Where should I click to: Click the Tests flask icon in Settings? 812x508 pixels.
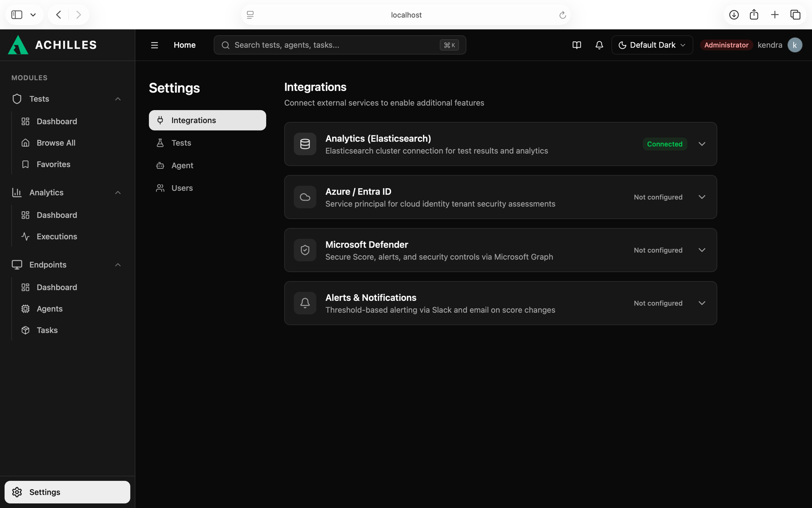[160, 143]
